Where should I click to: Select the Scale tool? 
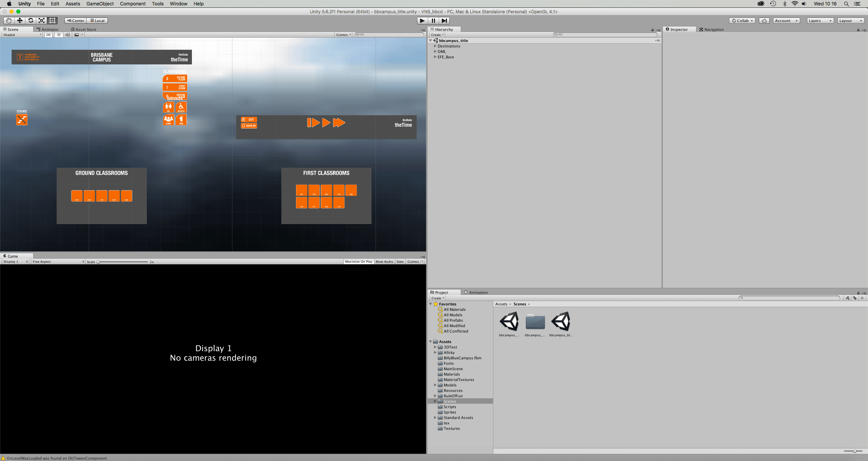(x=41, y=20)
